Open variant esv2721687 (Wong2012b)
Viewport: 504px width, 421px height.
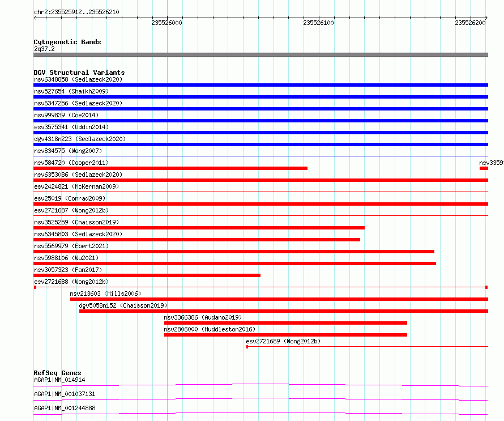pos(71,210)
